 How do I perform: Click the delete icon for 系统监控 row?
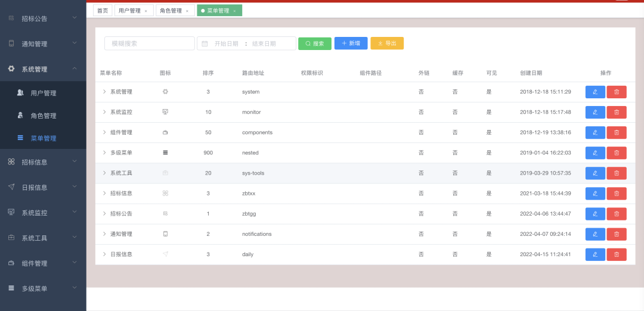point(617,112)
